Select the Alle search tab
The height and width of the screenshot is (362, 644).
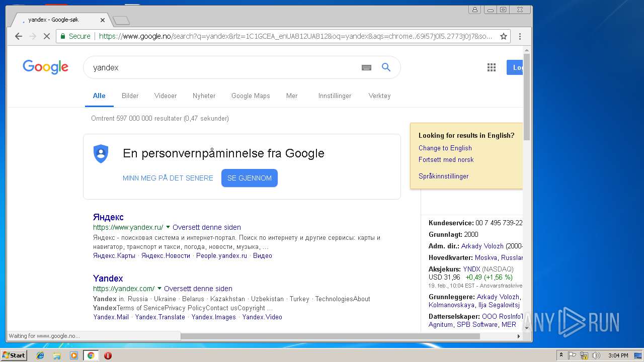(99, 96)
